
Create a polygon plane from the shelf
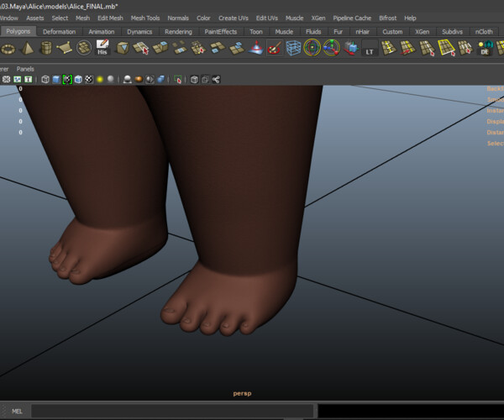point(65,48)
